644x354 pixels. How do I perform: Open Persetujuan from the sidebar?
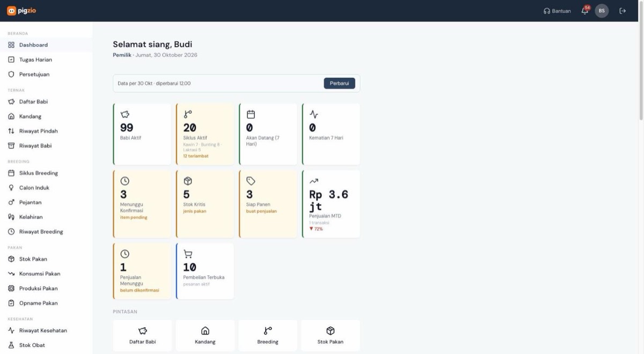(x=46, y=75)
